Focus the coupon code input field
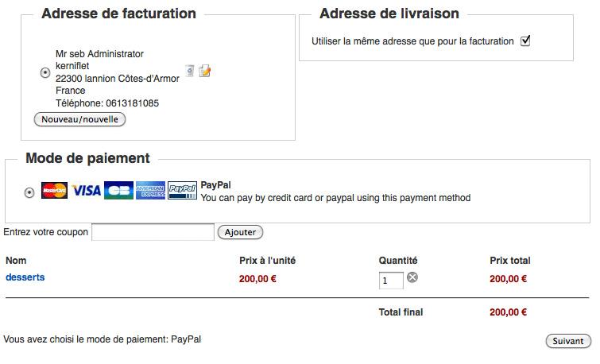600x364 pixels. pos(153,232)
